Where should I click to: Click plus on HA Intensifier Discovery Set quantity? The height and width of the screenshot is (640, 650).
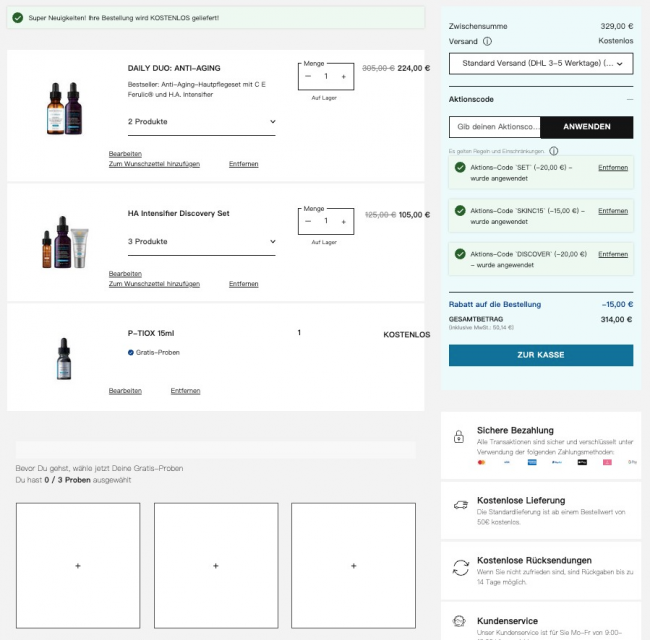coord(343,219)
